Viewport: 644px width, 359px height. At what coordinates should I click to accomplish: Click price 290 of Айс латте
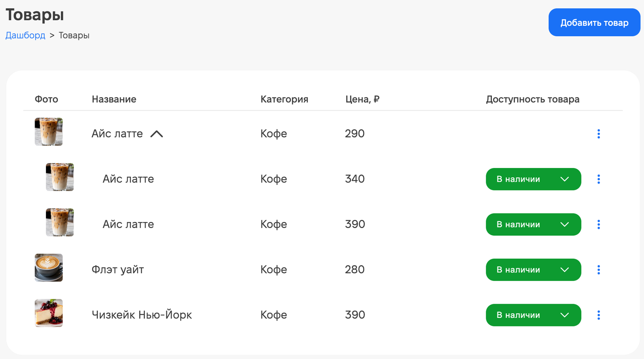pyautogui.click(x=355, y=133)
